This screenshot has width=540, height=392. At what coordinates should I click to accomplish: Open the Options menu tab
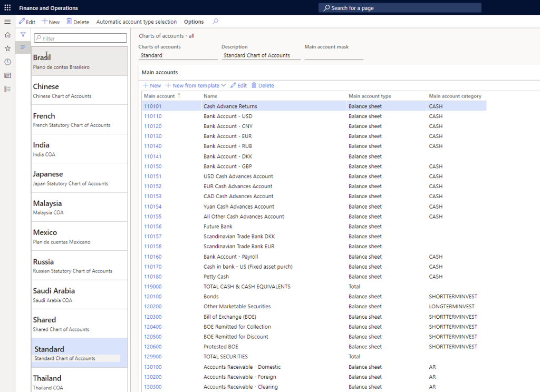pos(194,22)
